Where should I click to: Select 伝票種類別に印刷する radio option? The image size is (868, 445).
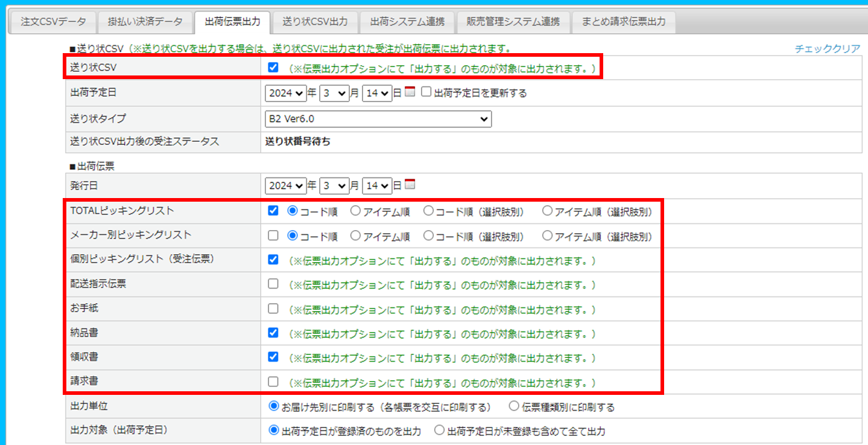coord(515,406)
